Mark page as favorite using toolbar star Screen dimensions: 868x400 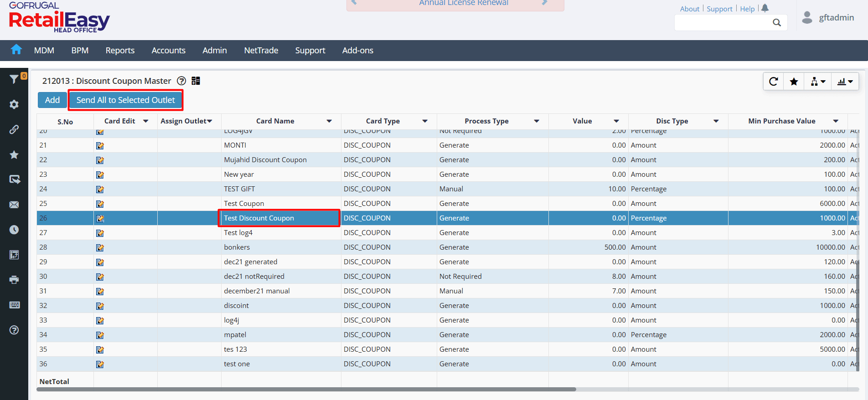[794, 82]
